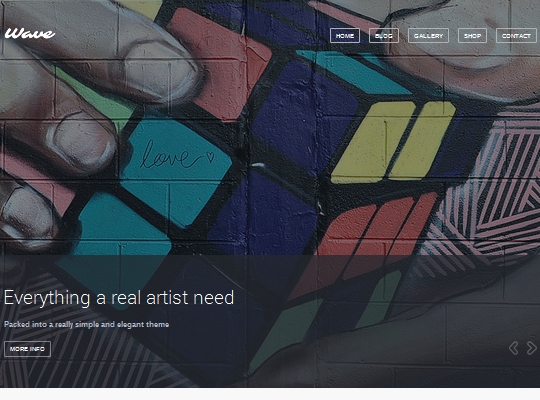Click the dark caption overlay band
Image resolution: width=540 pixels, height=400 pixels.
point(270,321)
